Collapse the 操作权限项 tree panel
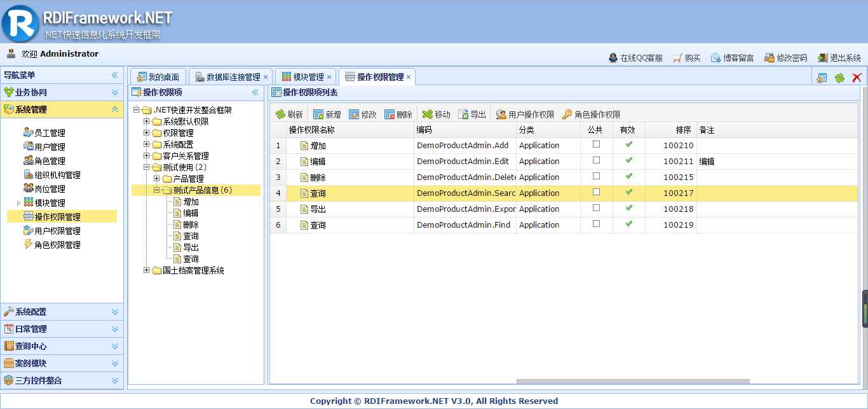Screen dimensions: 868x409 (x=255, y=92)
